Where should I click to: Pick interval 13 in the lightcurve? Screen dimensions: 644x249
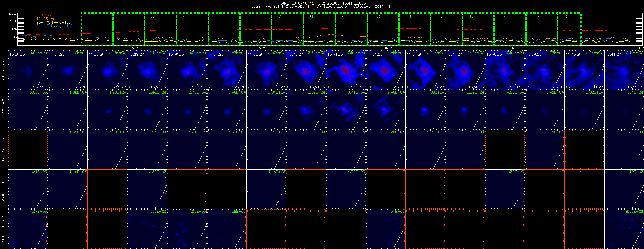point(478,29)
